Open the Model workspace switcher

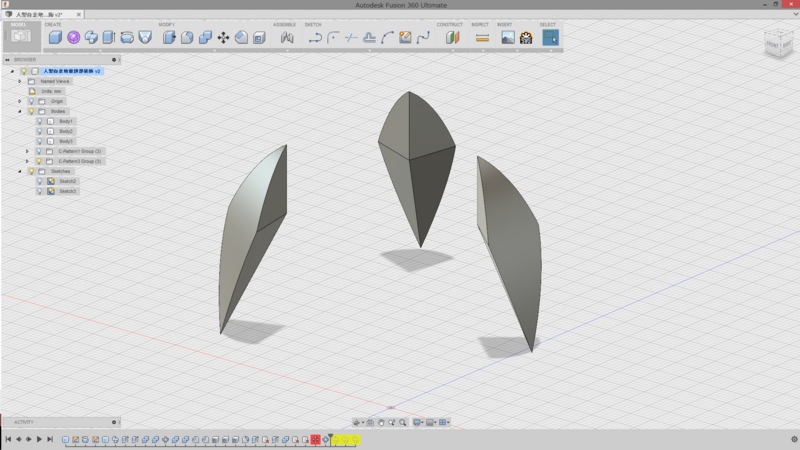[21, 36]
